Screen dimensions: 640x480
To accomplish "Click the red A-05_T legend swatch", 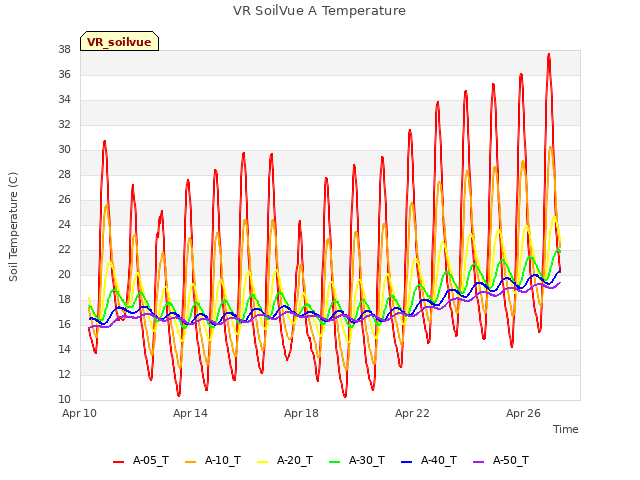I will pos(118,462).
